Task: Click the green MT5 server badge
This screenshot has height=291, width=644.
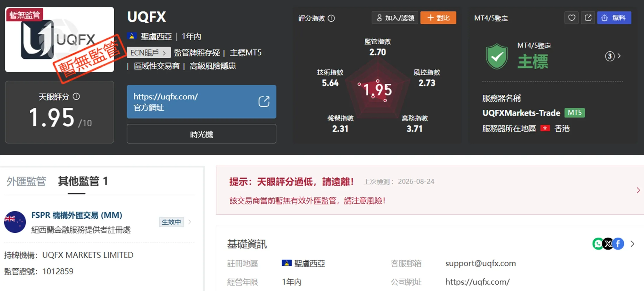Action: coord(574,113)
